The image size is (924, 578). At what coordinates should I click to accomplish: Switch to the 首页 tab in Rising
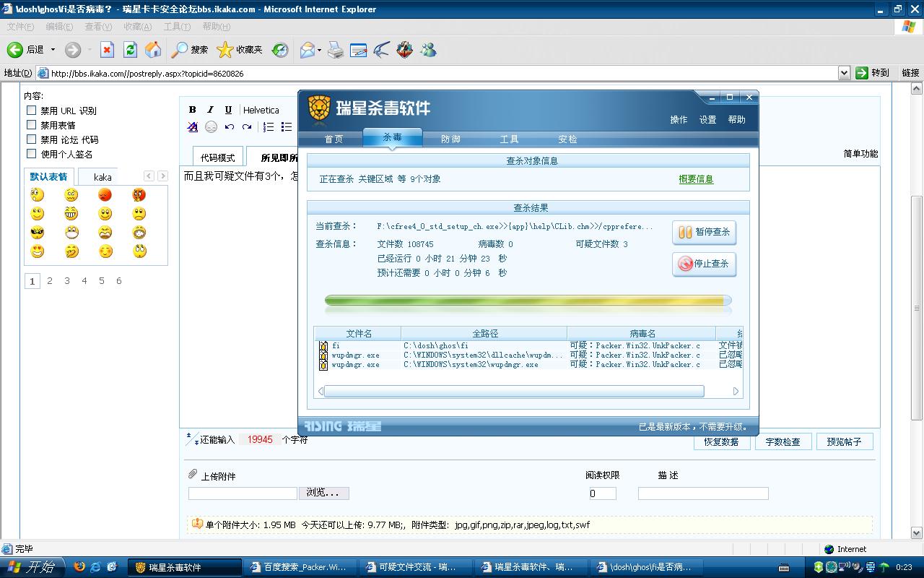334,139
